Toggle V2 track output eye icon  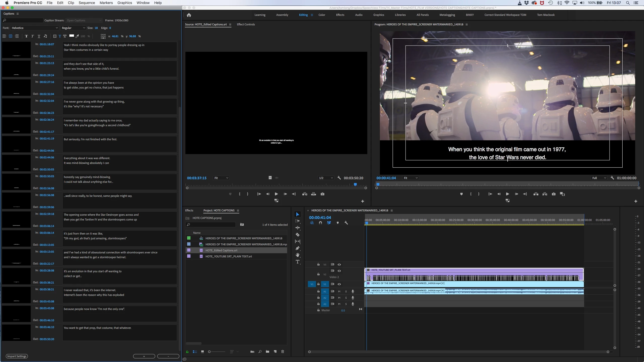point(339,271)
